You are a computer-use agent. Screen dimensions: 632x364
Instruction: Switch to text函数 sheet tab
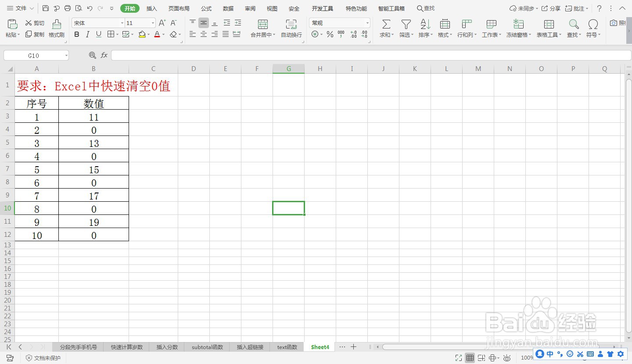coord(287,347)
